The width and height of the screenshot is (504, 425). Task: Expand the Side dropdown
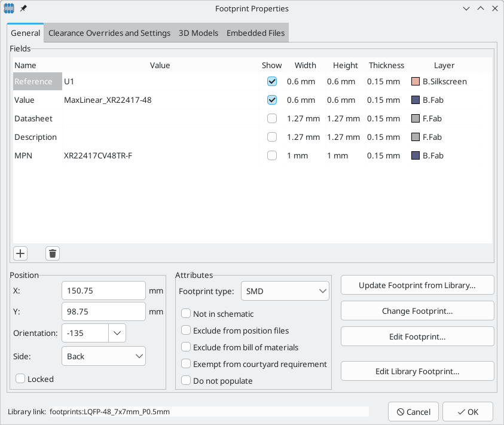tap(103, 356)
